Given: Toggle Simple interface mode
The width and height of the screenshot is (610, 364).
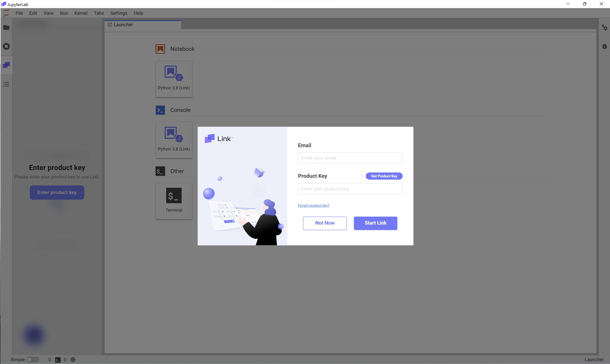Looking at the screenshot, I should click(33, 359).
